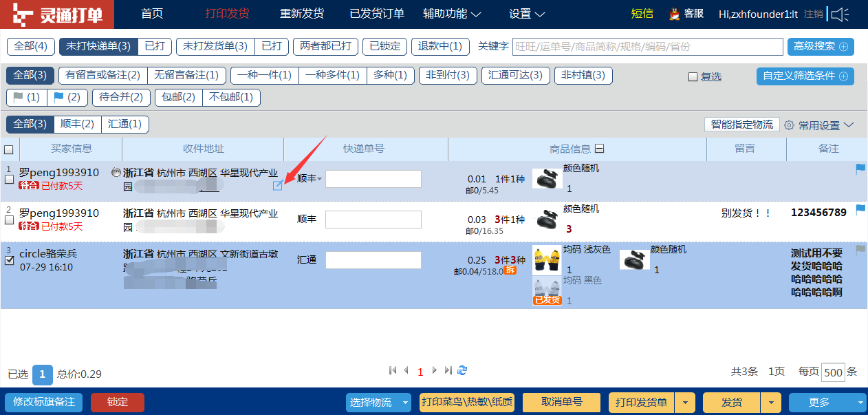Click the blue flag on the 123456789 row
Screen dimensions: 868x415
(860, 209)
